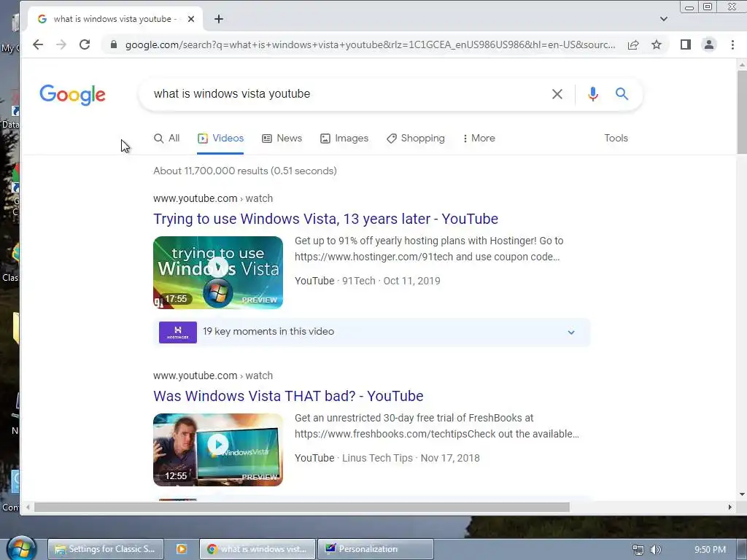Share this page from address bar
The height and width of the screenshot is (560, 747).
pos(633,44)
